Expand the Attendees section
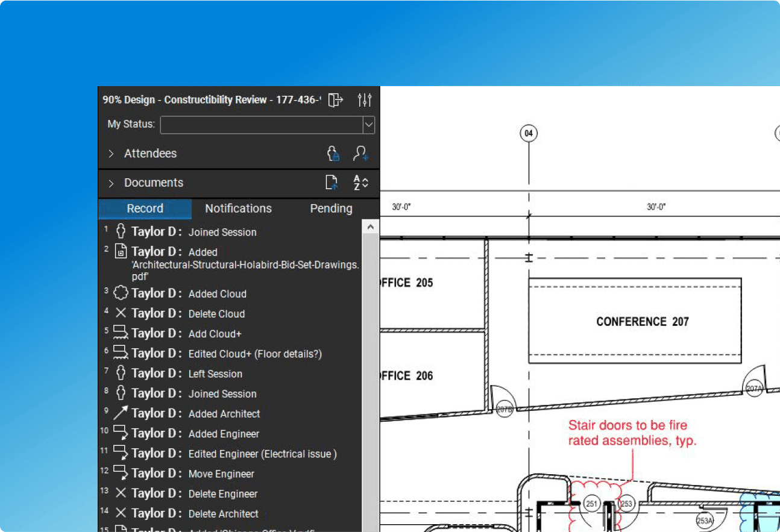This screenshot has width=780, height=532. [112, 154]
